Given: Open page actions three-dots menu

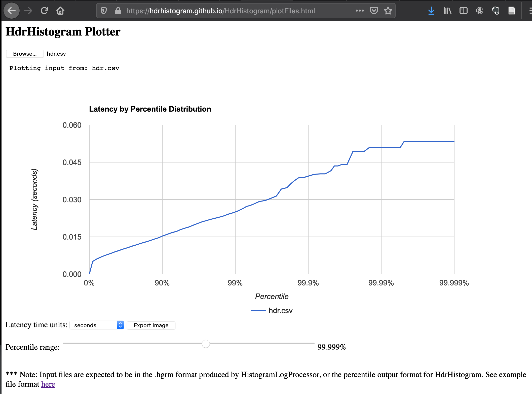Looking at the screenshot, I should coord(360,11).
